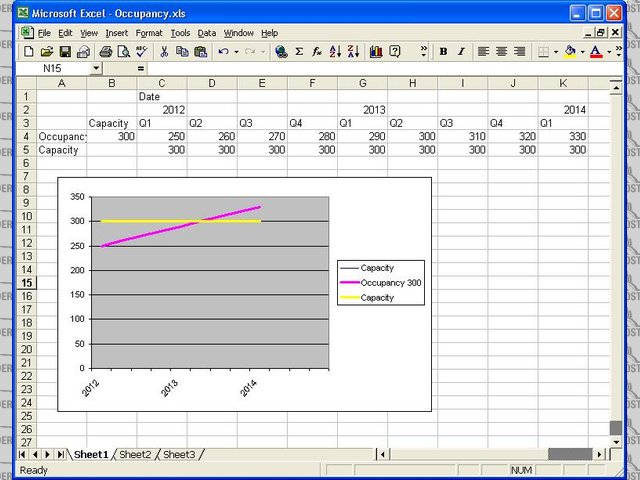Toggle Center alignment button
The image size is (640, 480).
pos(502,51)
